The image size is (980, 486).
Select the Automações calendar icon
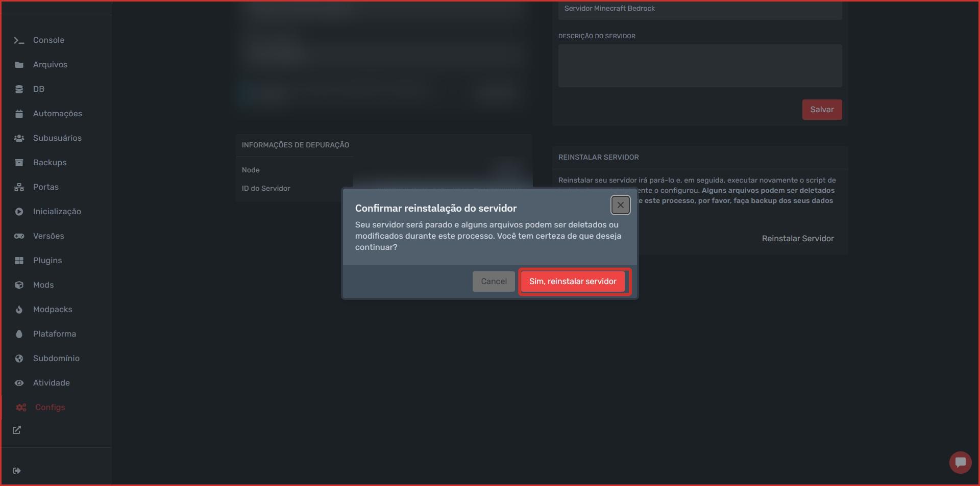[x=19, y=114]
